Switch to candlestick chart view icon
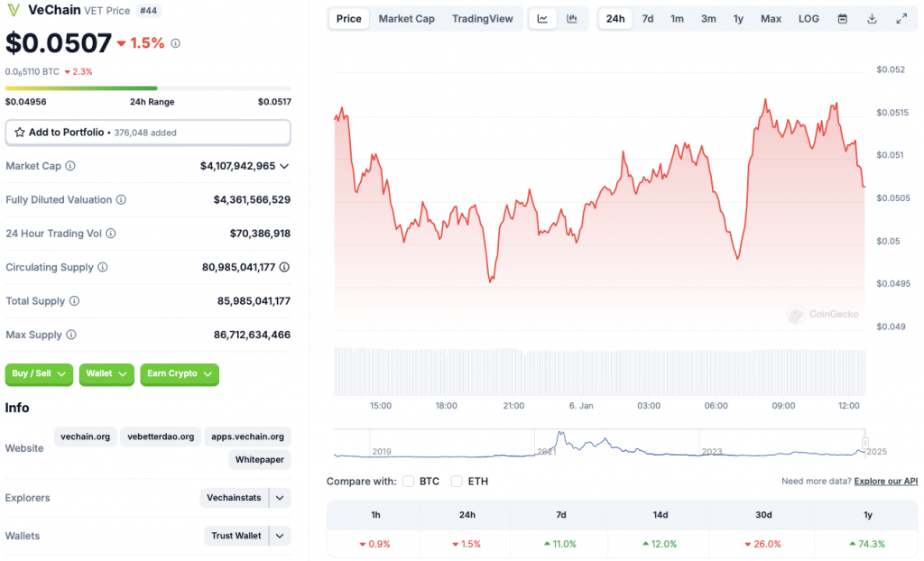924x561 pixels. (x=571, y=19)
